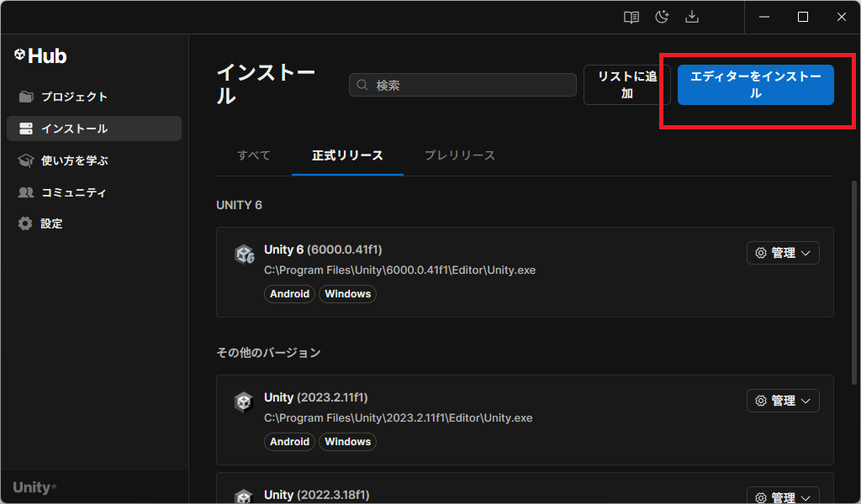Open 設定 in the sidebar
The height and width of the screenshot is (504, 861).
pyautogui.click(x=94, y=223)
